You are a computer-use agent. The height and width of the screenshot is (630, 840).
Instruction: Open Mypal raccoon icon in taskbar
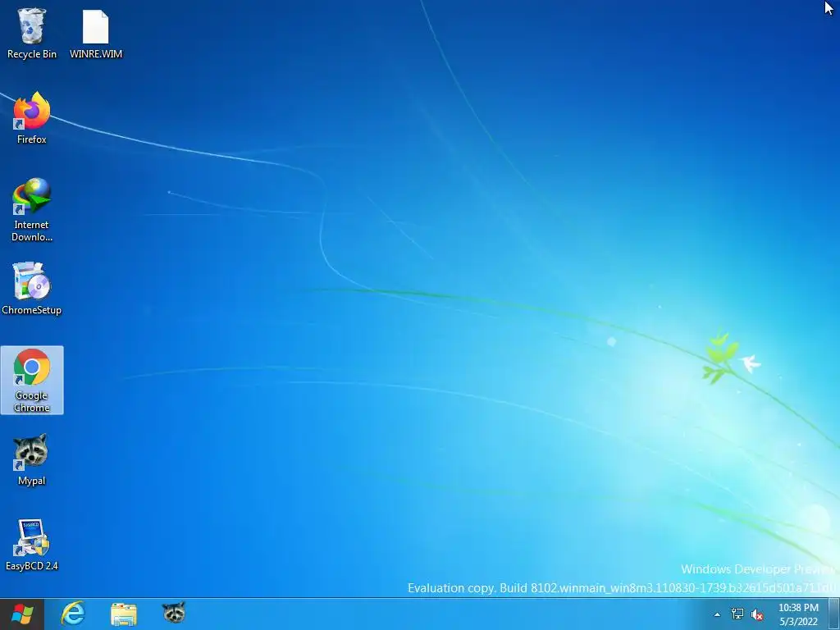[x=174, y=614]
